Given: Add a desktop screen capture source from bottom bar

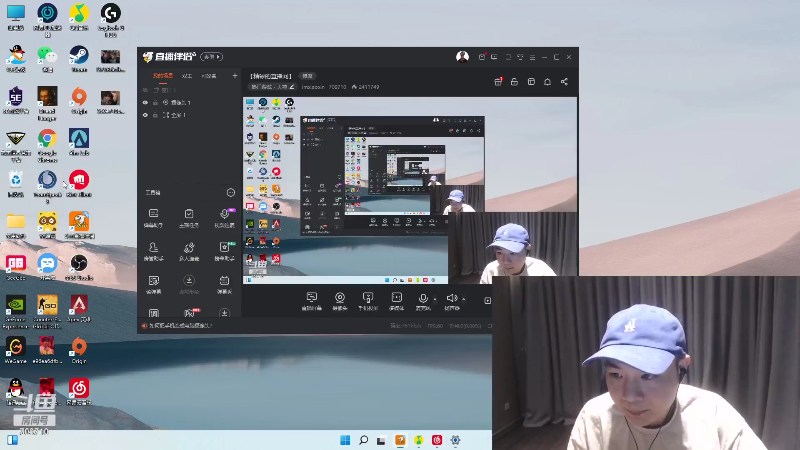Looking at the screenshot, I should point(312,301).
